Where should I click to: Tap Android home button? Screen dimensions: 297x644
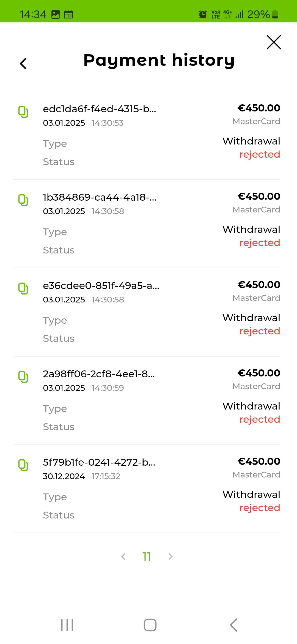click(150, 625)
